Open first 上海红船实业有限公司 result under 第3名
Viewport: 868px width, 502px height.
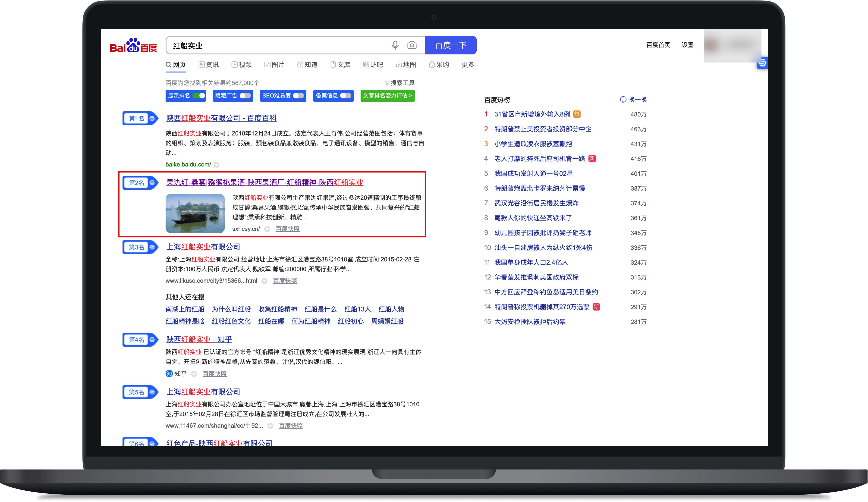pos(203,247)
